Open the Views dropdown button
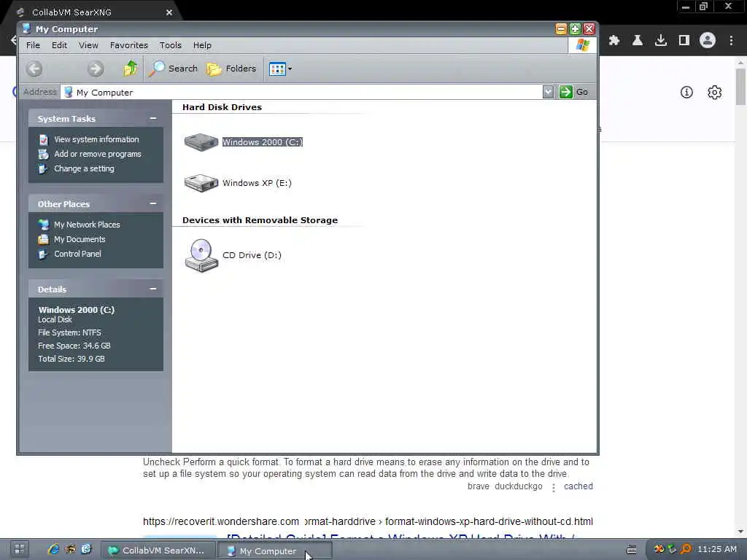Image resolution: width=747 pixels, height=560 pixels. (280, 69)
